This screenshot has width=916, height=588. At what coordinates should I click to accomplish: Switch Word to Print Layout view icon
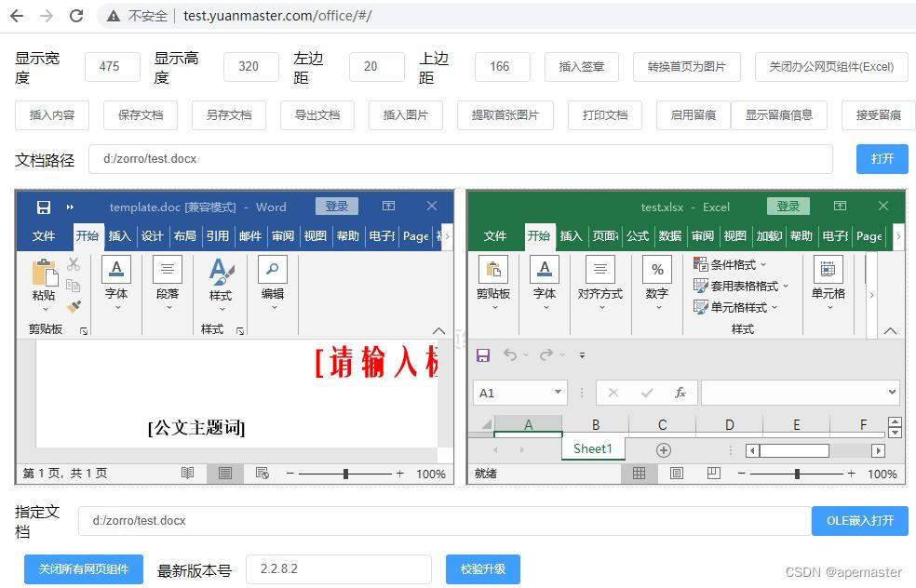point(225,474)
